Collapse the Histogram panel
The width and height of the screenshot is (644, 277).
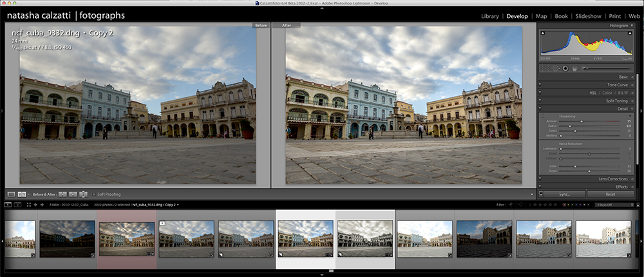[632, 26]
